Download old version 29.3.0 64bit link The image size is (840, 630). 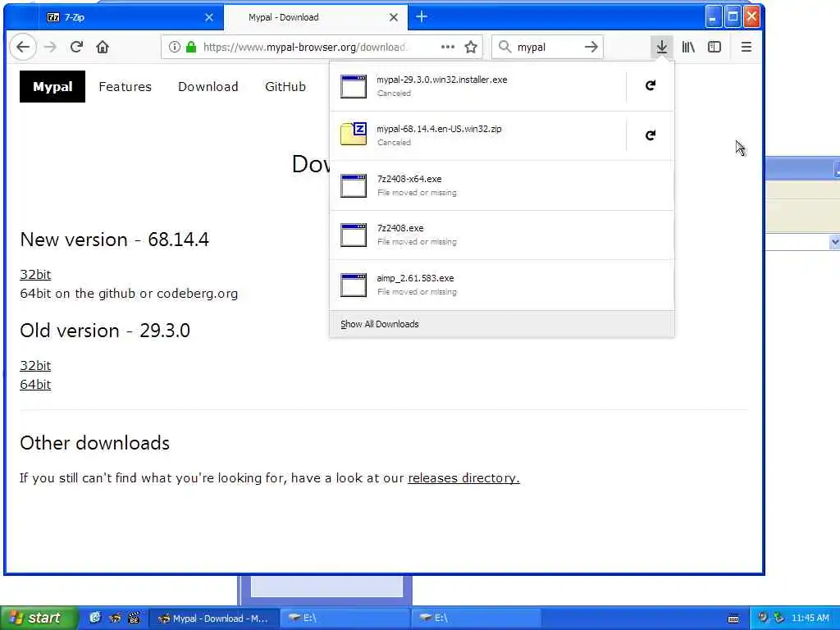35,384
